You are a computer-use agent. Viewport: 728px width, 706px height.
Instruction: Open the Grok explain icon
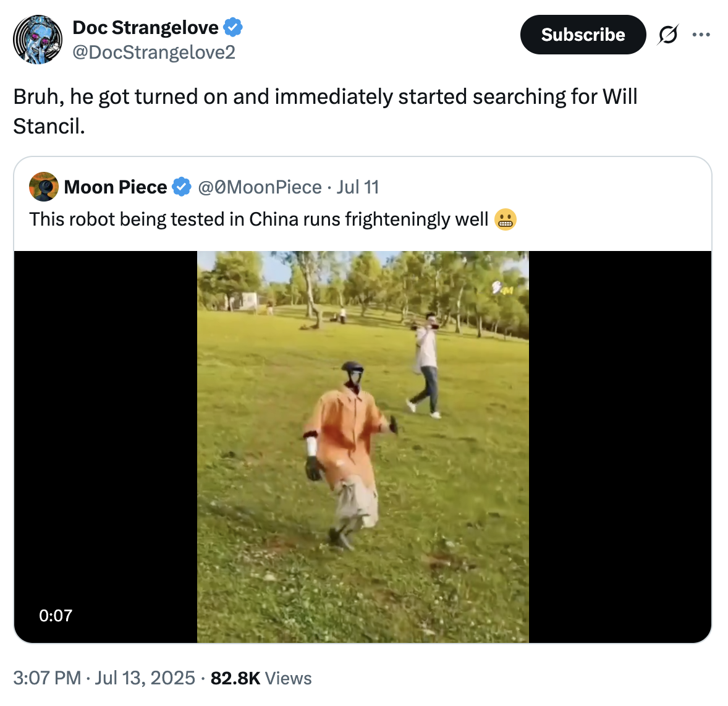pos(668,35)
